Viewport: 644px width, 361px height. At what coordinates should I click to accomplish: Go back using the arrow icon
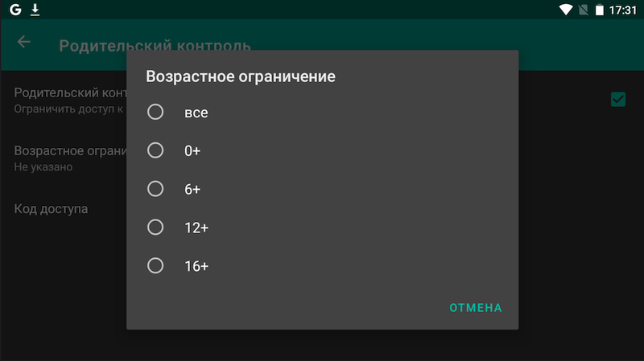23,43
